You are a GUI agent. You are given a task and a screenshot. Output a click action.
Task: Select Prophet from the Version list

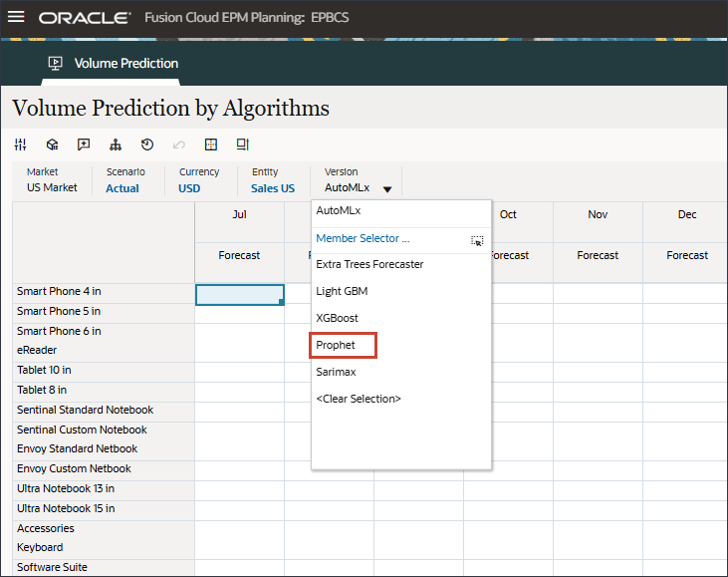(336, 345)
